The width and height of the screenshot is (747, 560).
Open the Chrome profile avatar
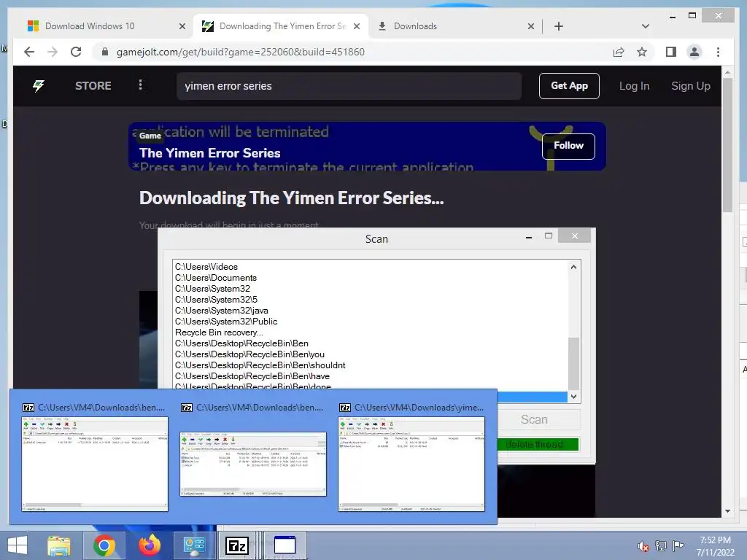(694, 52)
